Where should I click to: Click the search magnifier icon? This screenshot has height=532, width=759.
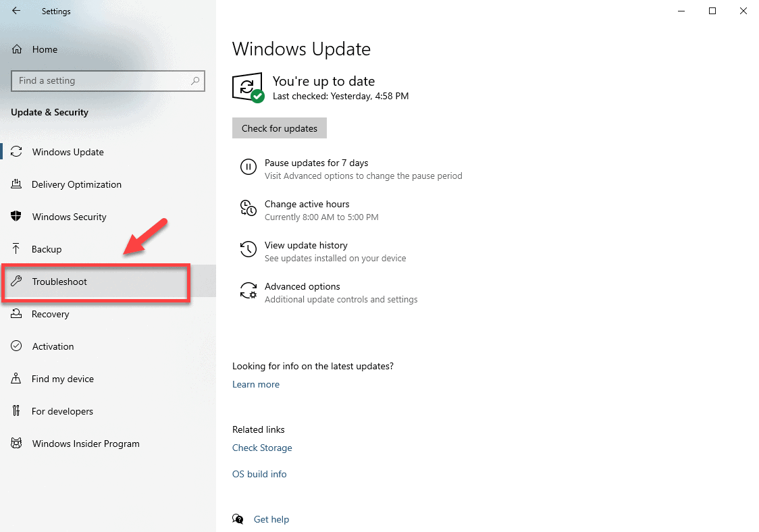195,81
